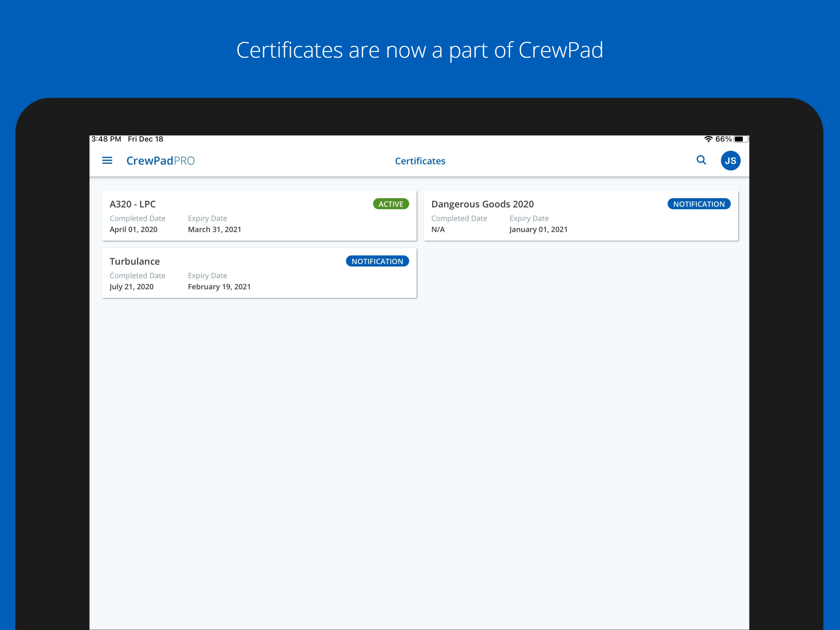The width and height of the screenshot is (840, 630).
Task: Click Expiry Date label on Dangerous Goods 2020
Action: [x=529, y=218]
